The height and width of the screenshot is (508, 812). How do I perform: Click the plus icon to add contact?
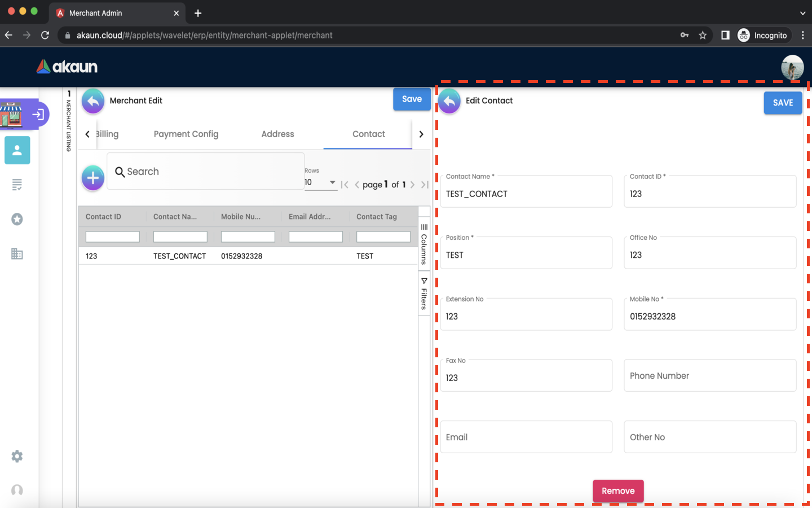coord(93,178)
